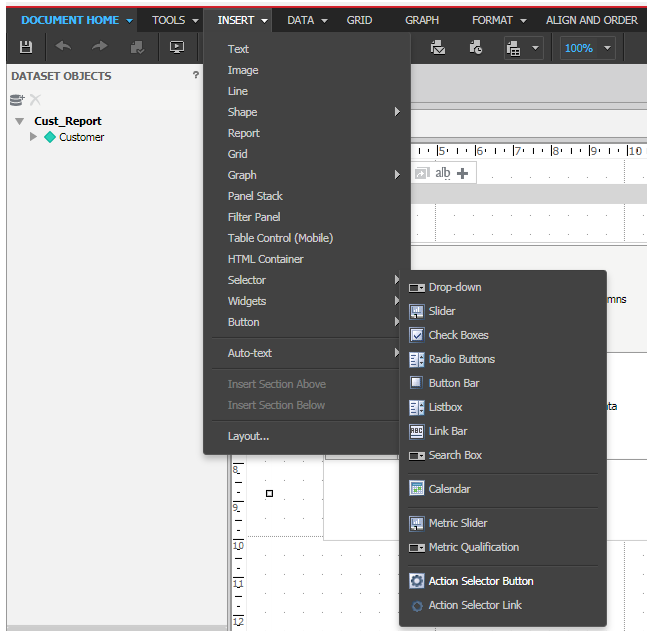This screenshot has height=638, width=654.
Task: Choose Check Boxes selector type
Action: tap(458, 335)
